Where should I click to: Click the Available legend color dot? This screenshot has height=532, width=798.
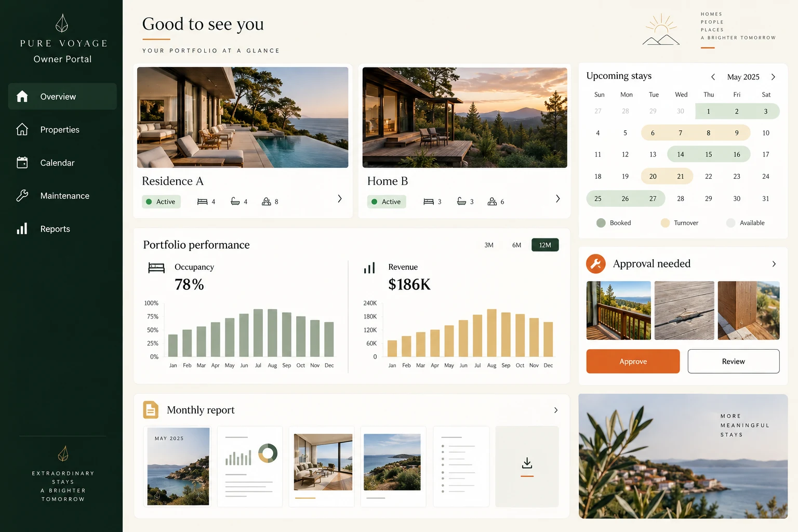[x=731, y=223]
